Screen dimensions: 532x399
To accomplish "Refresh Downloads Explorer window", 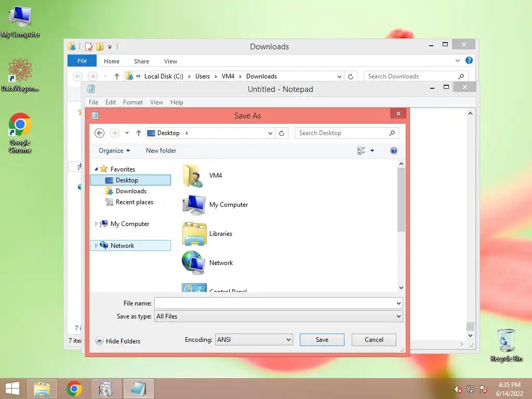I will 351,77.
